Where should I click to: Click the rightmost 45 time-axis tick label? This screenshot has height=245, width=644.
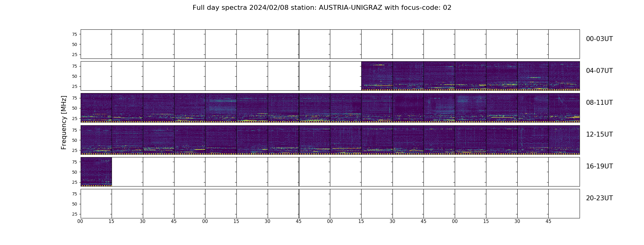[x=548, y=221]
